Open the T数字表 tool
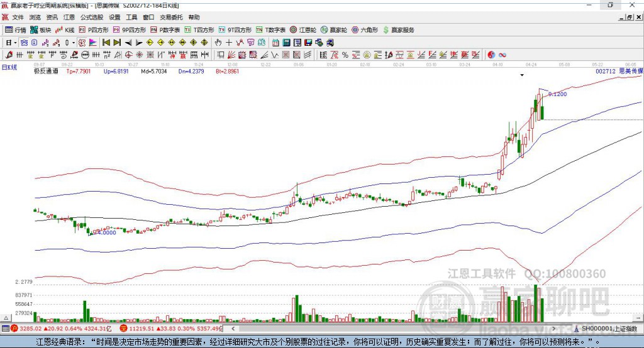Image resolution: width=644 pixels, height=348 pixels. coord(270,30)
